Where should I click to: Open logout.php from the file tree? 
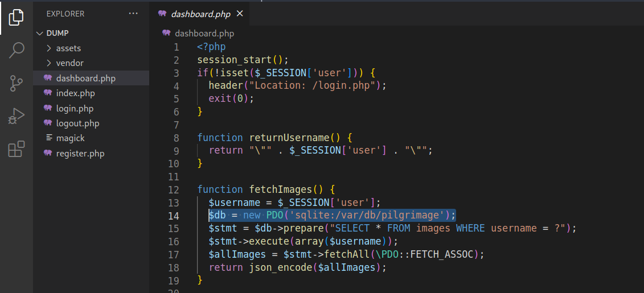coord(77,123)
